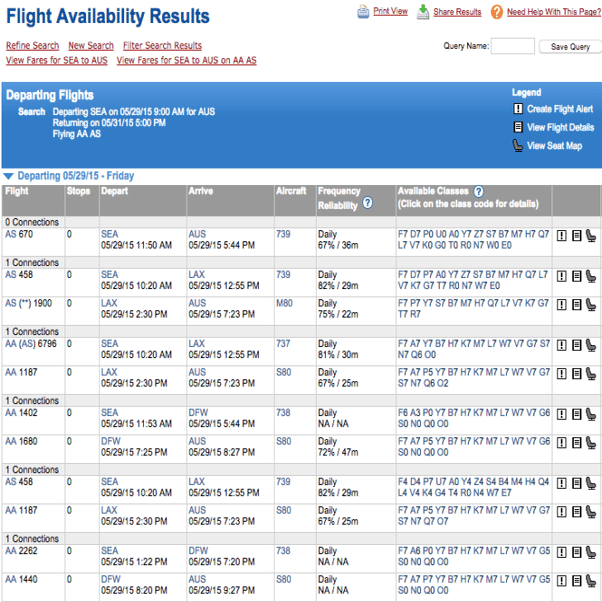Click the flight alert icon for AS 670
The height and width of the screenshot is (602, 602).
click(x=562, y=235)
